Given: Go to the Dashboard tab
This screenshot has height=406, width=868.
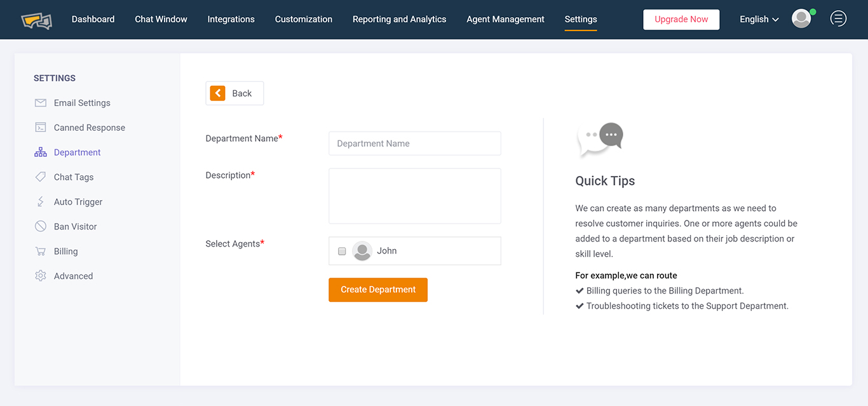Looking at the screenshot, I should point(93,19).
